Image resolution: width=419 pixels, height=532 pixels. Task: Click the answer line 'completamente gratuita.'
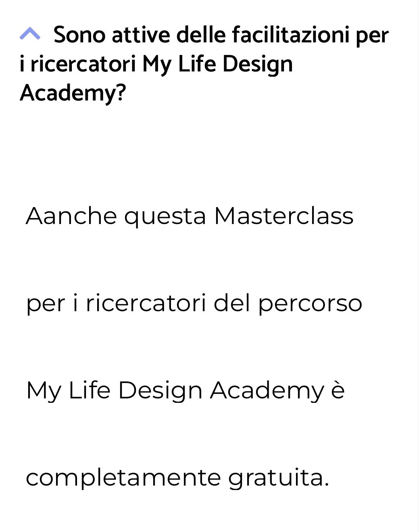pyautogui.click(x=177, y=478)
